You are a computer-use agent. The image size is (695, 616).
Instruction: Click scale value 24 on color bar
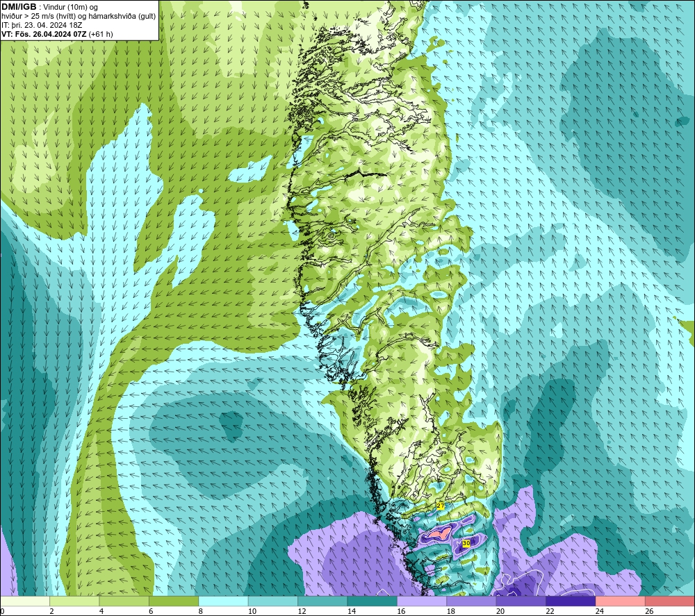[600, 611]
